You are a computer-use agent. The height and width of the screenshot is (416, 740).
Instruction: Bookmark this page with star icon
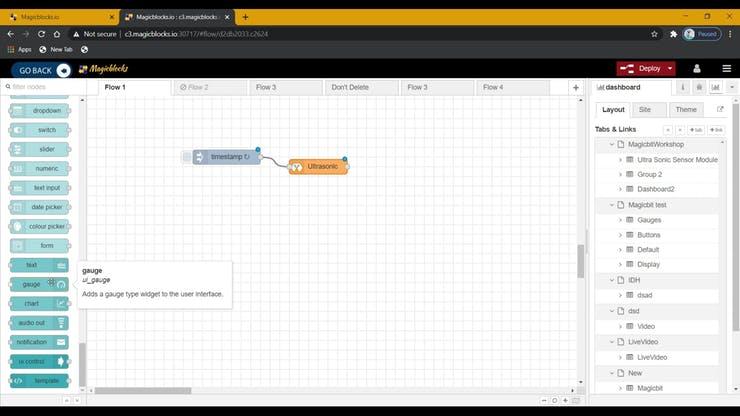655,34
